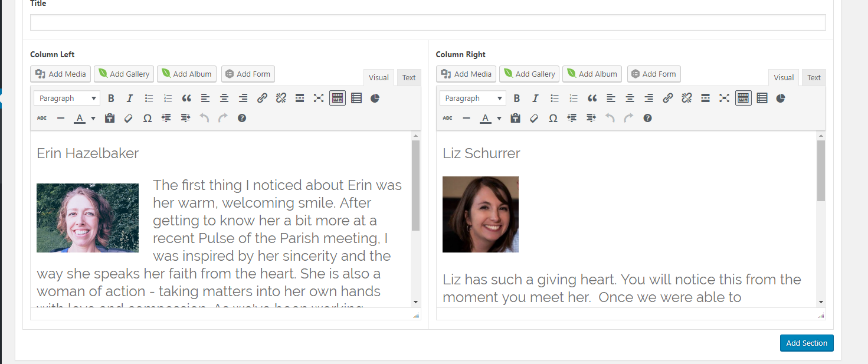Switch Column Left editor to Text tab
Image resolution: width=868 pixels, height=364 pixels.
coord(409,78)
